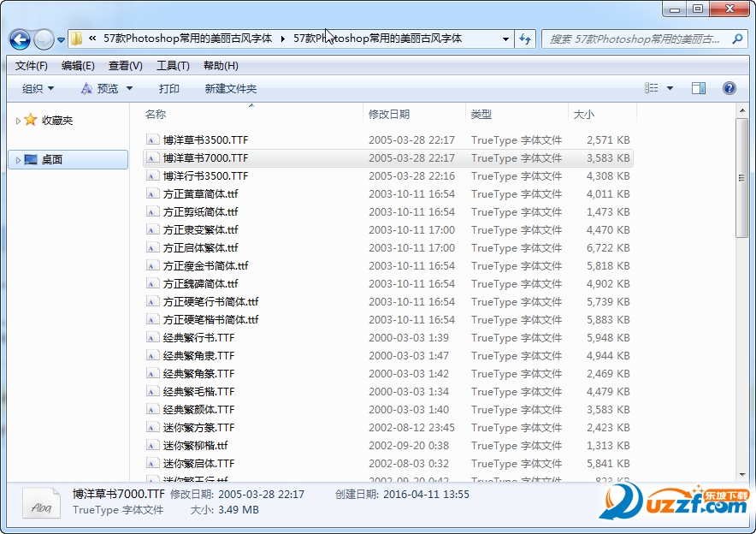Click 新建文件夹 button
This screenshot has height=534, width=756.
pos(230,89)
